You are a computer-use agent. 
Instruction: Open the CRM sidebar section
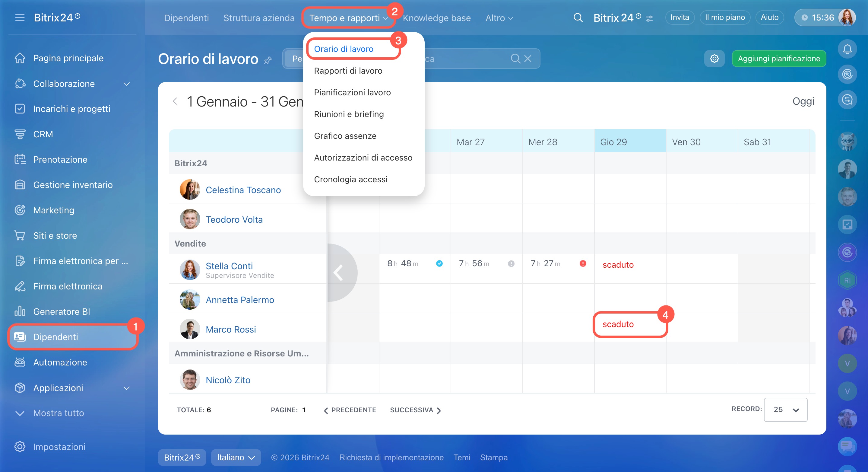pos(43,134)
